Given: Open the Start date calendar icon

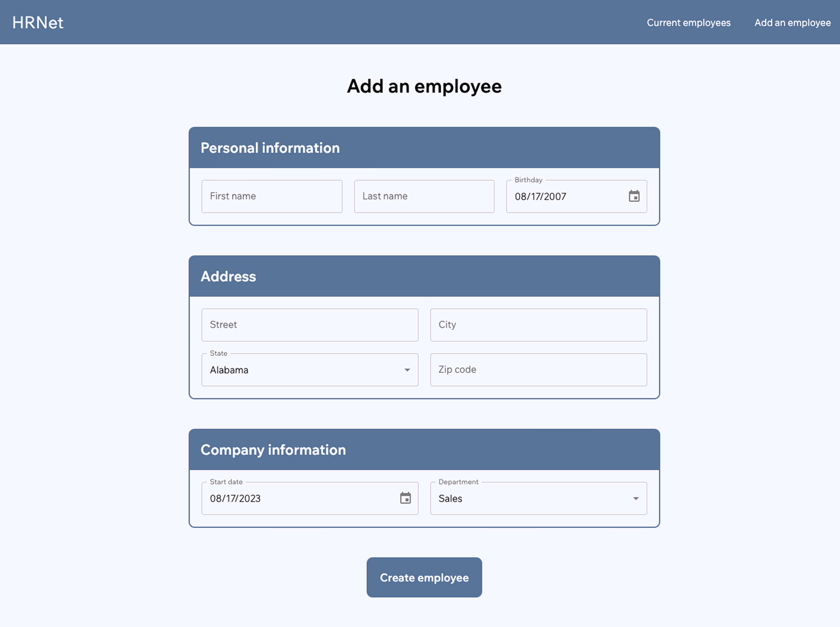Looking at the screenshot, I should [x=405, y=498].
